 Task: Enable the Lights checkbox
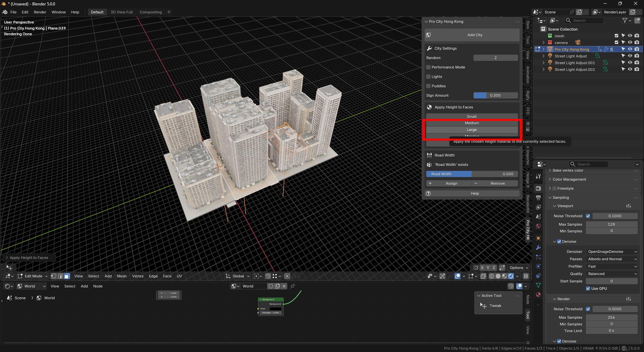tap(428, 77)
